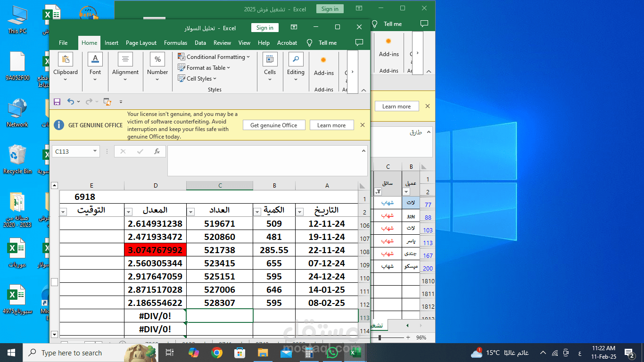The image size is (644, 362).
Task: Open File Explorer from the taskbar
Action: 263,353
